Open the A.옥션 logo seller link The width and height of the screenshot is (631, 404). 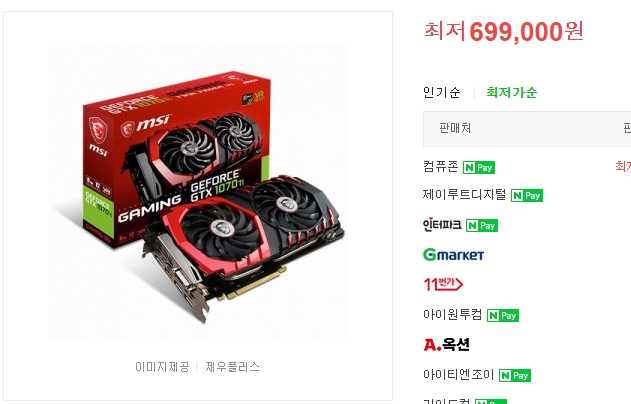447,344
